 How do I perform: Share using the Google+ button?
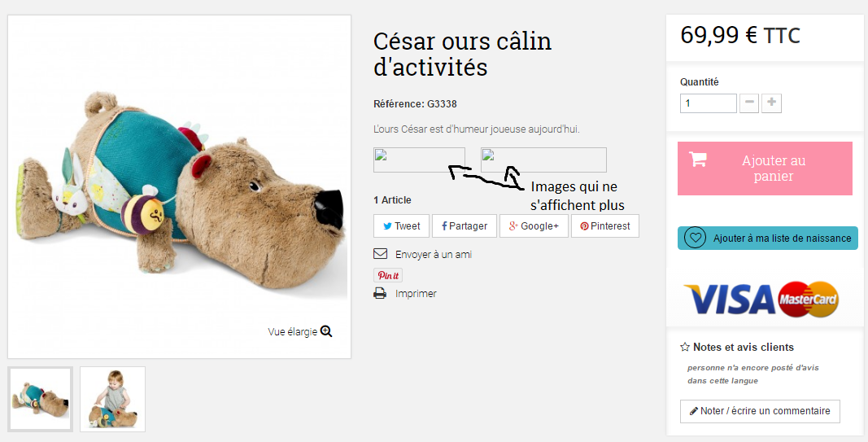pos(534,226)
